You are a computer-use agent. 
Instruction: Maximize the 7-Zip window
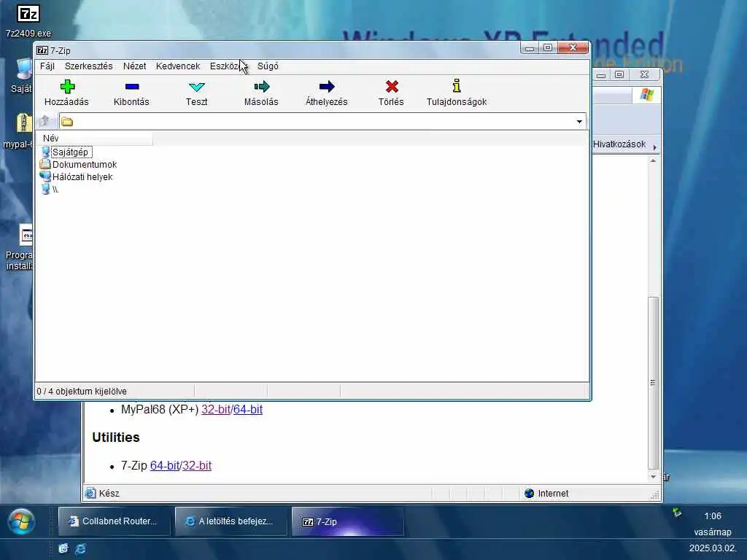click(548, 47)
